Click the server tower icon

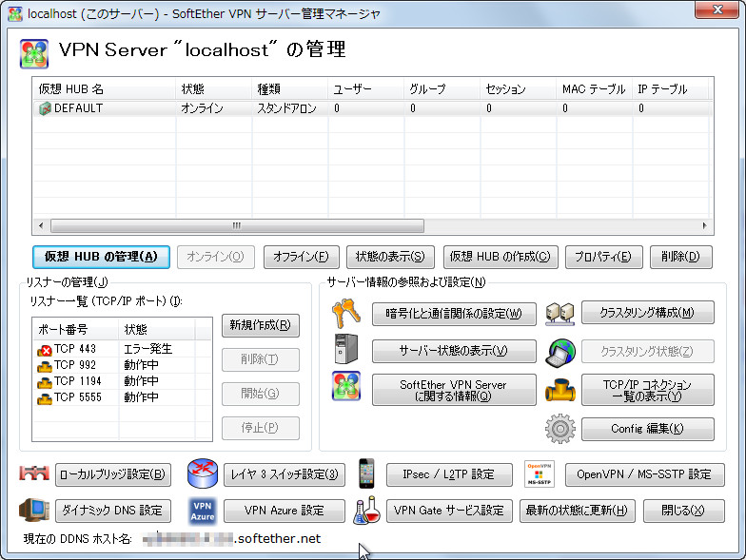346,350
